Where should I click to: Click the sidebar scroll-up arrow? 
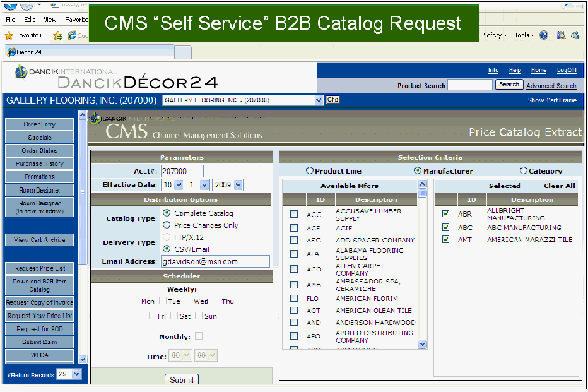click(83, 116)
